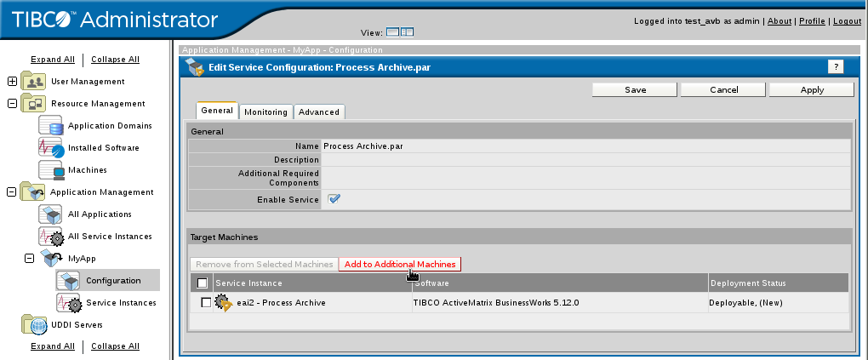This screenshot has width=868, height=360.
Task: Expand the User Management tree node
Action: (x=12, y=82)
